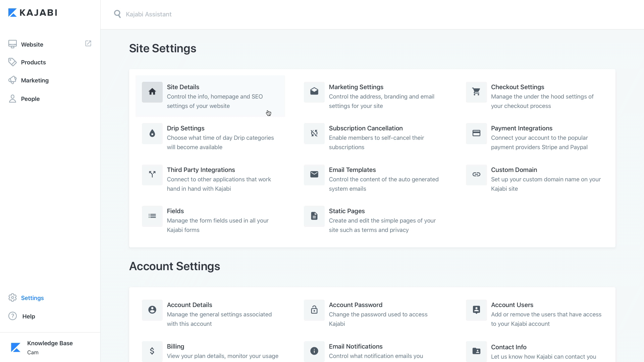The image size is (644, 362).
Task: Open Drip Settings via droplet icon
Action: point(152,133)
